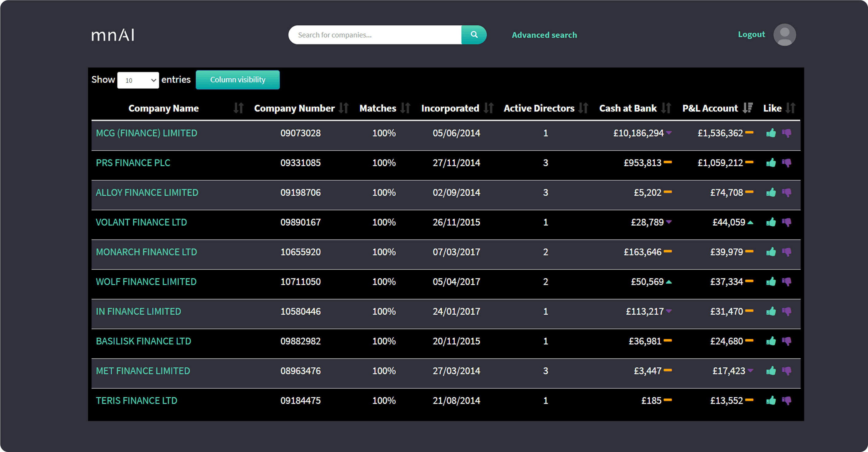
Task: Focus the Search for companies field
Action: 375,35
